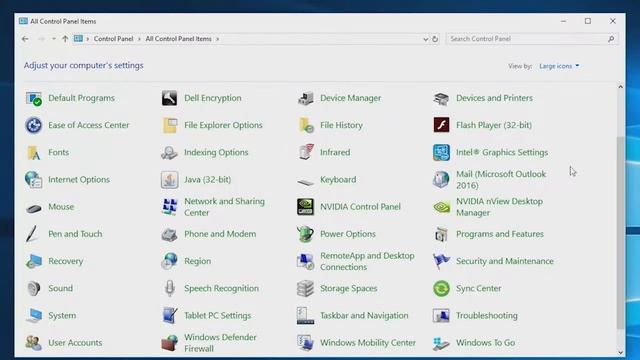Click the Power Options icon
Viewport: 640px width, 360px height.
pyautogui.click(x=305, y=234)
